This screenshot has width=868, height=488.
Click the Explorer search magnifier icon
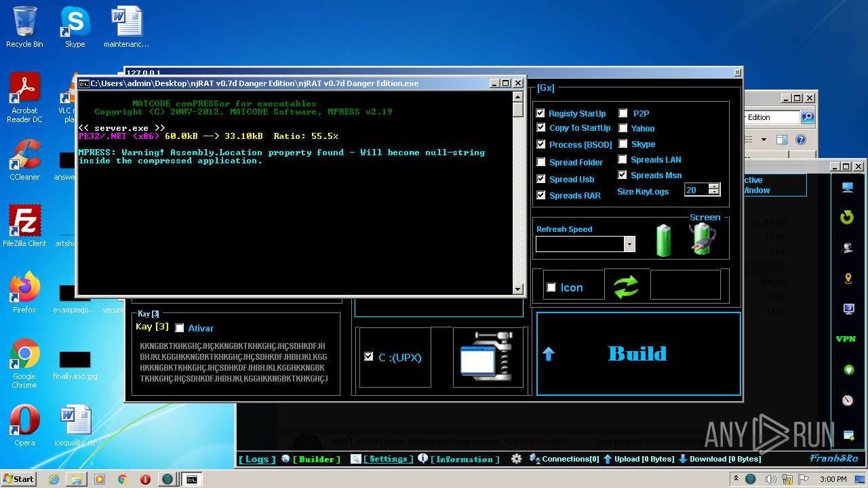[x=808, y=117]
